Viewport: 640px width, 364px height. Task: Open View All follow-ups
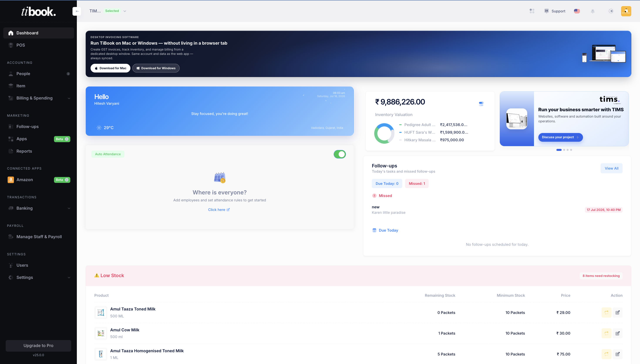[x=611, y=169]
